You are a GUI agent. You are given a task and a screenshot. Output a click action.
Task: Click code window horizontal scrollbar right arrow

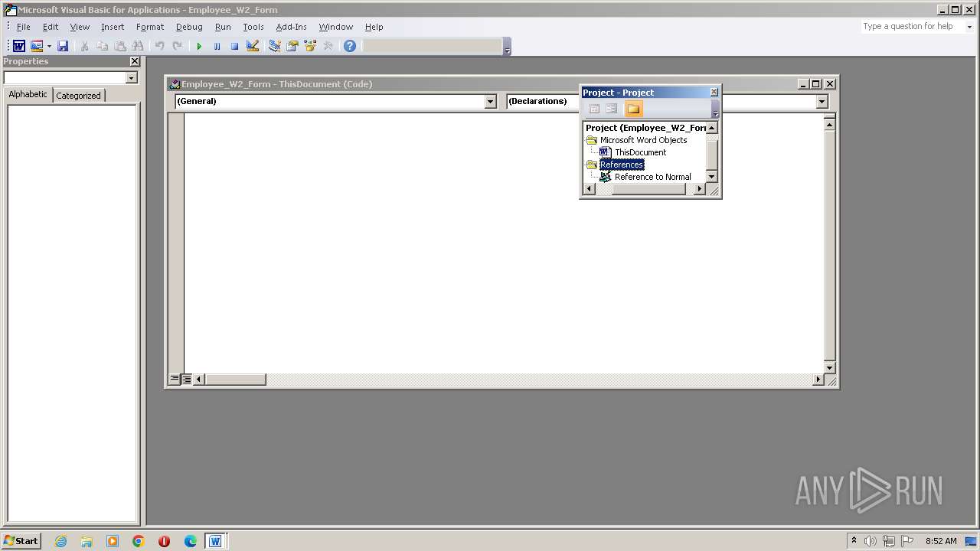pos(818,380)
